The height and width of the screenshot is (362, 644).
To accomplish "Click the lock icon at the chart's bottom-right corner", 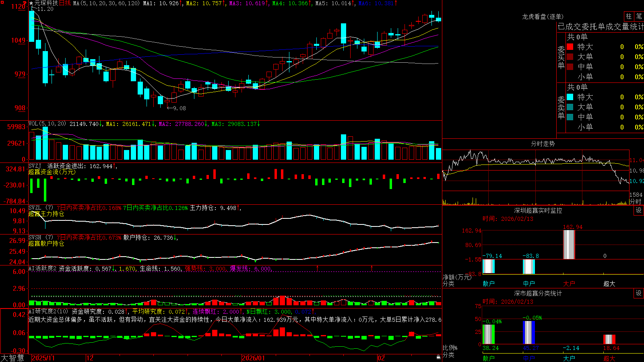I will click(x=438, y=357).
